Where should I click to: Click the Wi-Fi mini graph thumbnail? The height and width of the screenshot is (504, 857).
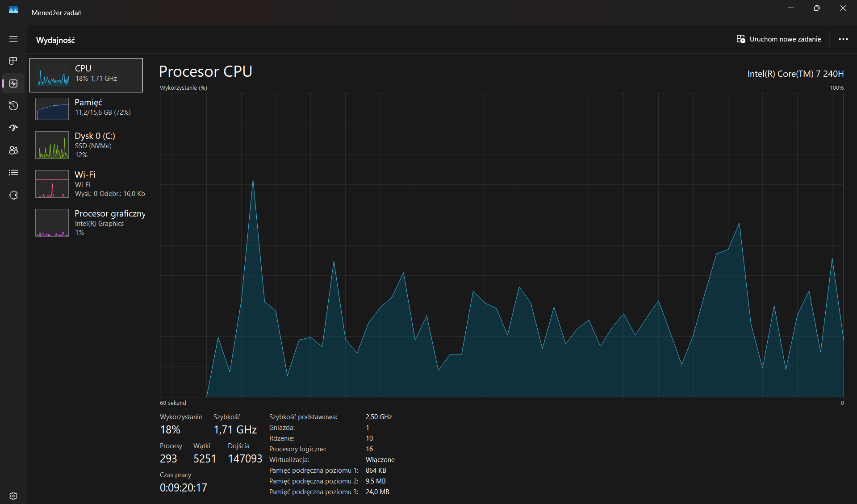pos(52,184)
